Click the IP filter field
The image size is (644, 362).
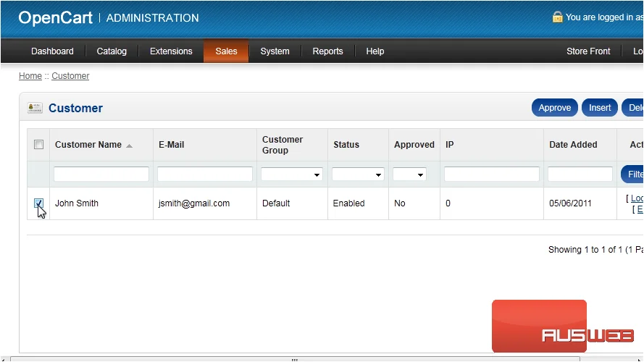pyautogui.click(x=492, y=174)
